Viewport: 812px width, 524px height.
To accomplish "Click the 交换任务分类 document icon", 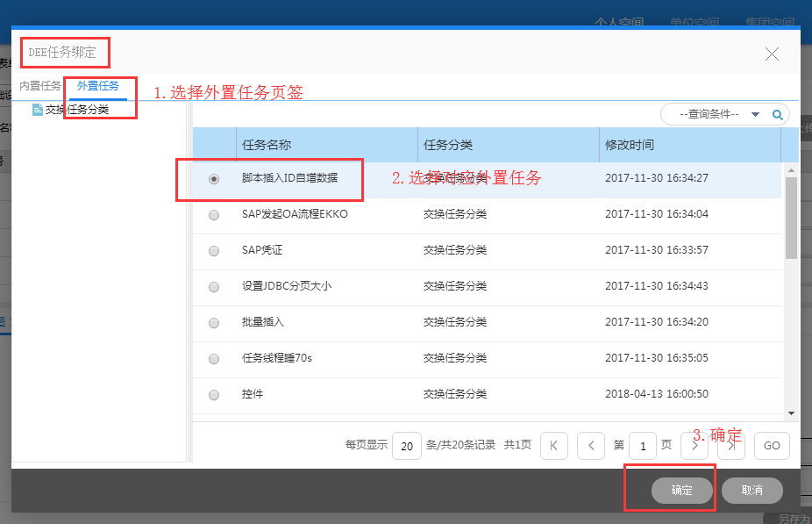I will pos(38,110).
